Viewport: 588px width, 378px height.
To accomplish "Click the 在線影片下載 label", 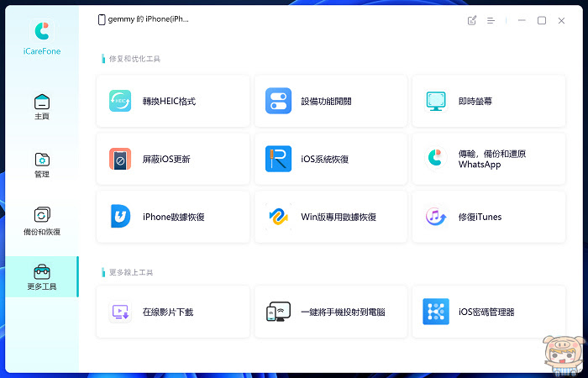I will click(168, 312).
